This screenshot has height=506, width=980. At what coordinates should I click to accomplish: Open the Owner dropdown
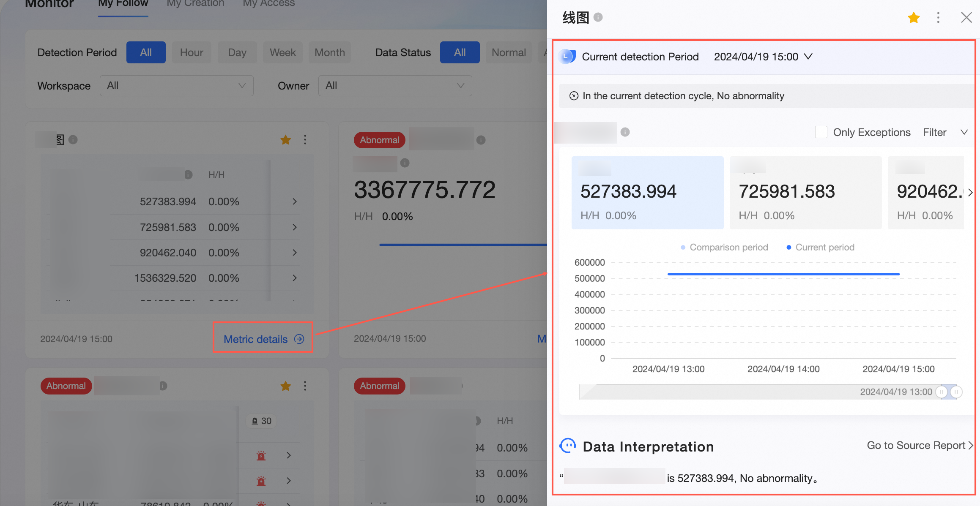point(395,86)
